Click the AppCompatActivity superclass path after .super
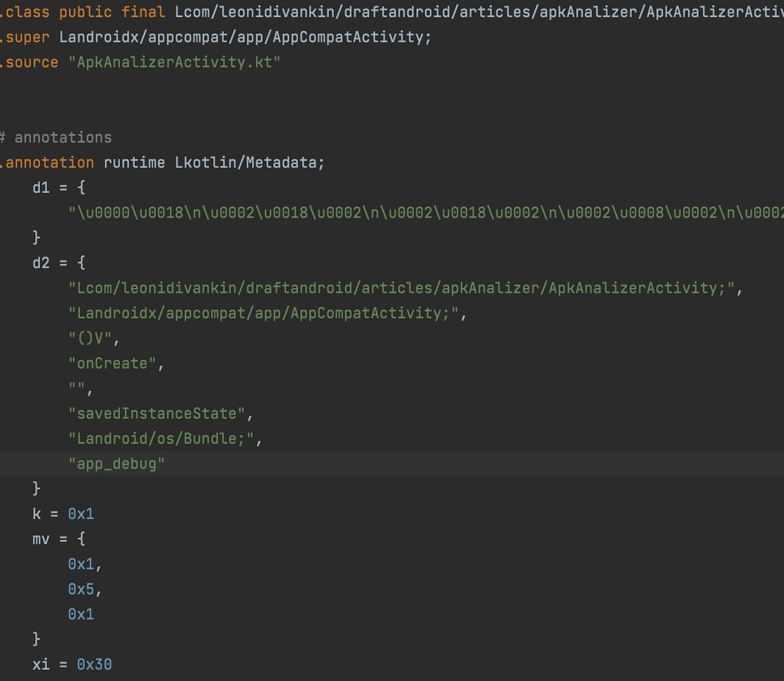 click(x=245, y=37)
